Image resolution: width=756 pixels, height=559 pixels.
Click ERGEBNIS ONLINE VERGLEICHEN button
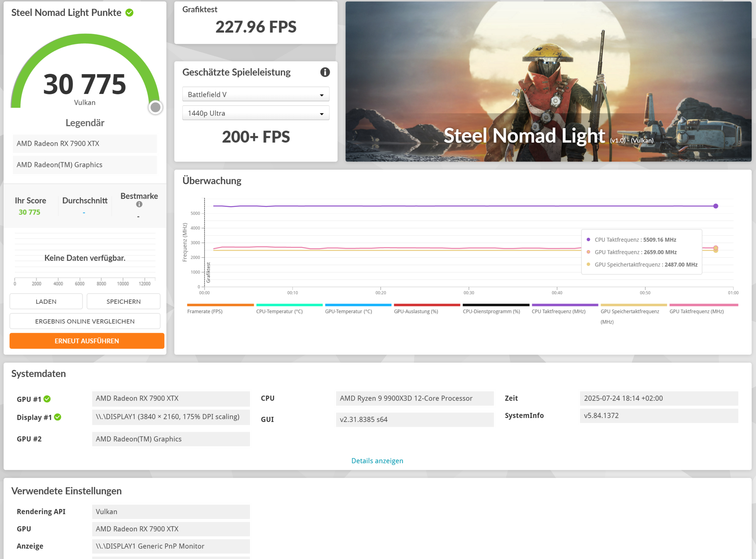click(85, 321)
